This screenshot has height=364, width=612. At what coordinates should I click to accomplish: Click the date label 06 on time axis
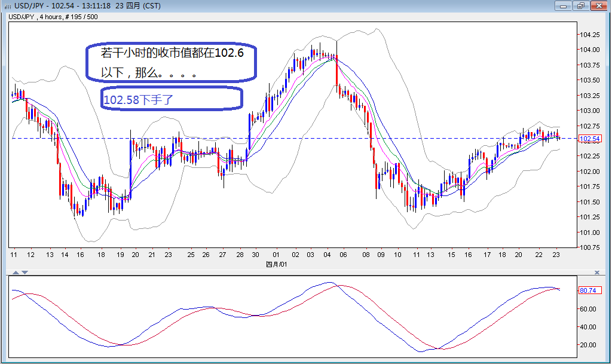(343, 255)
